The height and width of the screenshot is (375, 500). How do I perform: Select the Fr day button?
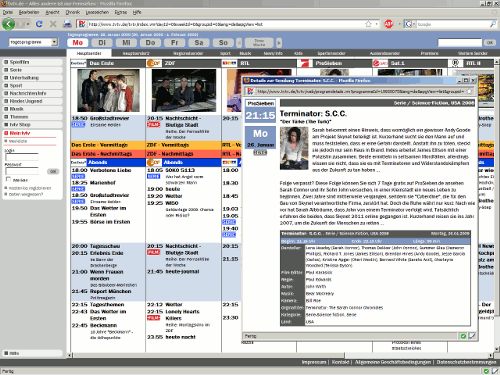click(x=175, y=43)
